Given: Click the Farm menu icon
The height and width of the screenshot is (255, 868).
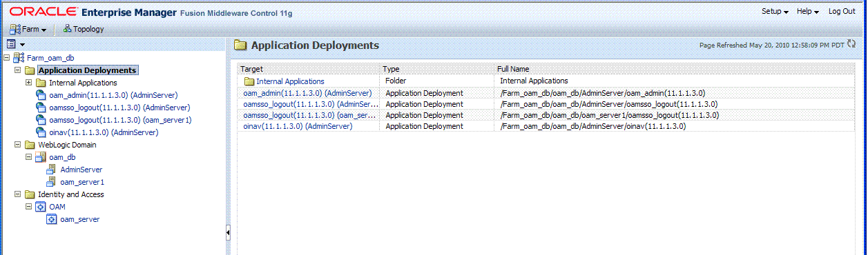Looking at the screenshot, I should pyautogui.click(x=15, y=30).
